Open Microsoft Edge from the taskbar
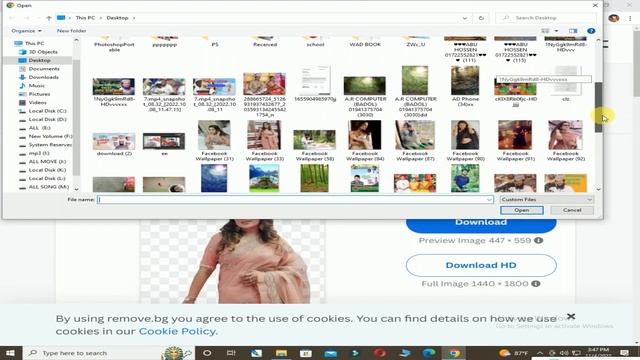Screen dimensions: 640x360 coord(429,353)
